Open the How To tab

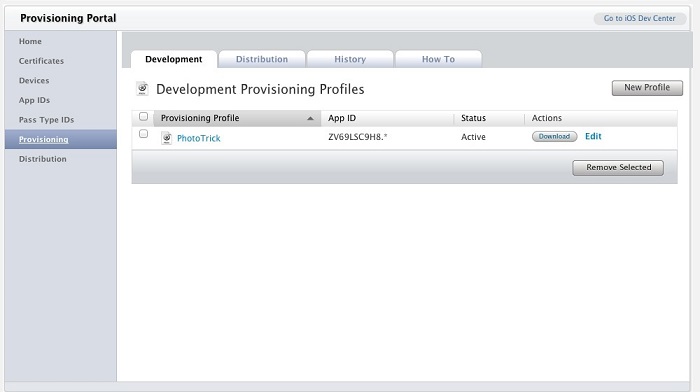coord(438,59)
